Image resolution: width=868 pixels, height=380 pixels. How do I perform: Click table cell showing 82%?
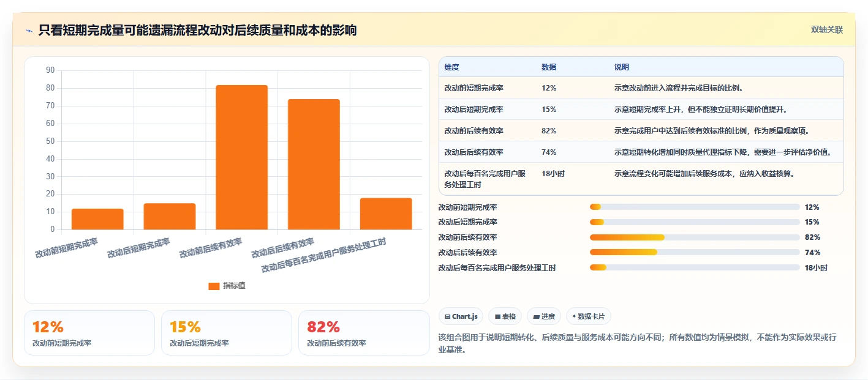click(549, 131)
